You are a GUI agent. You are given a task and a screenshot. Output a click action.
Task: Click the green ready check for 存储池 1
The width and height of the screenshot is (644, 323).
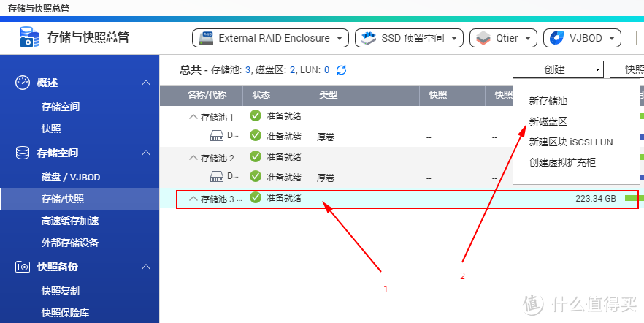click(x=256, y=116)
